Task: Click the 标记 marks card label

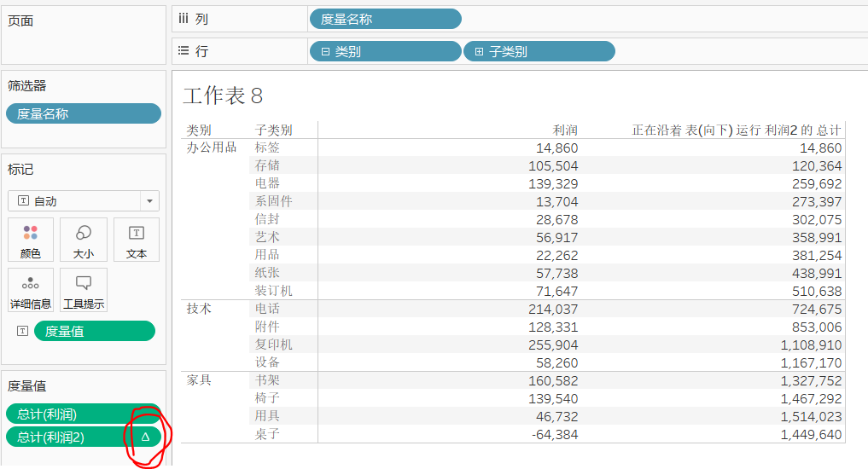Action: click(20, 169)
